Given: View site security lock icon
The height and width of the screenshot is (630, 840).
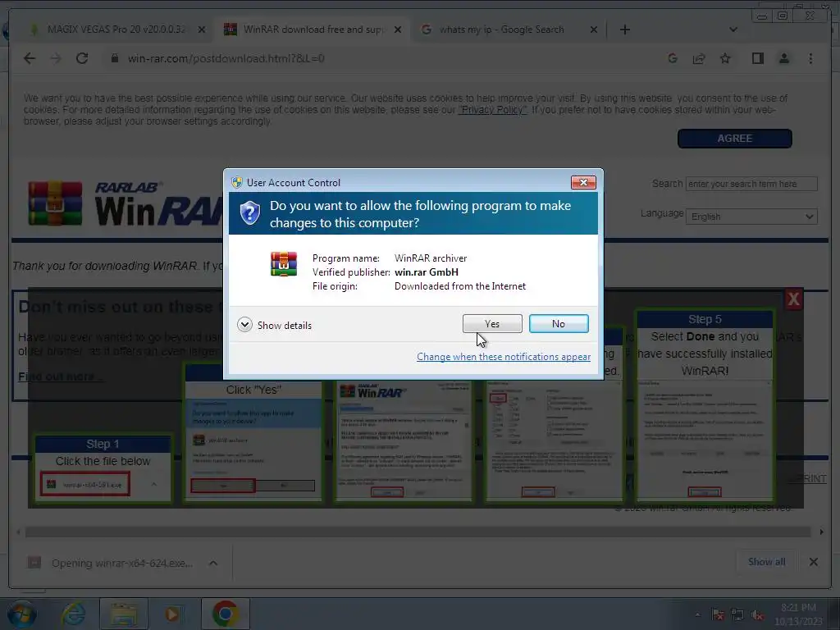Looking at the screenshot, I should [114, 58].
